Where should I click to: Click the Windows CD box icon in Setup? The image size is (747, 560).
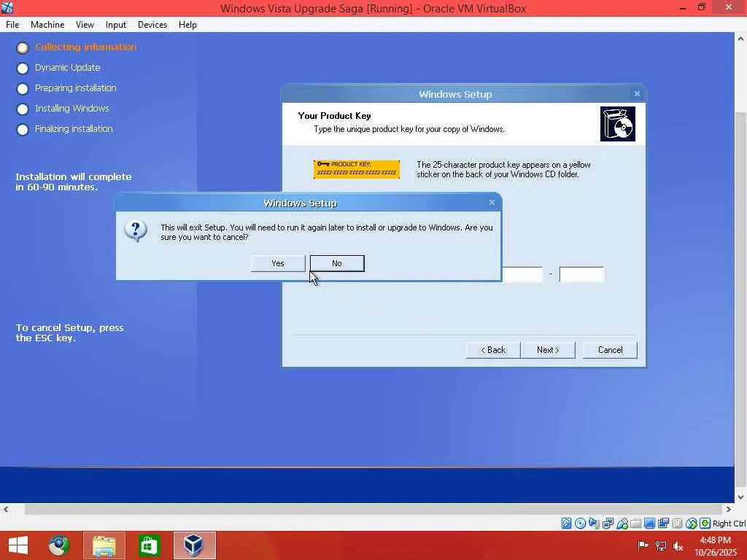[x=617, y=124]
